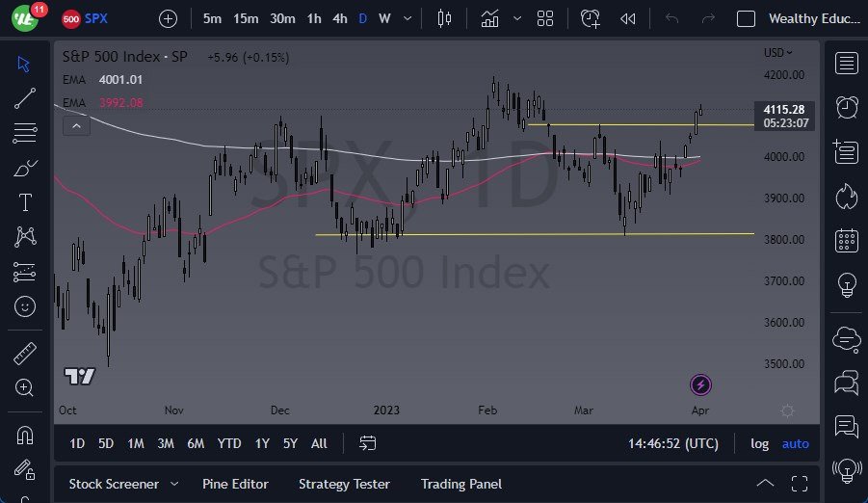Open the USD currency dropdown
The width and height of the screenshot is (868, 503).
777,53
